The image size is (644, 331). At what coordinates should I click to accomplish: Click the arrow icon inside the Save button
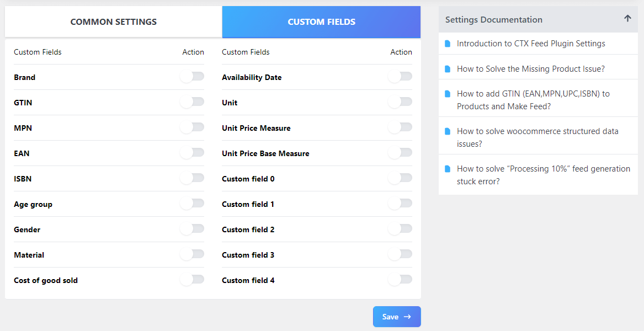407,317
